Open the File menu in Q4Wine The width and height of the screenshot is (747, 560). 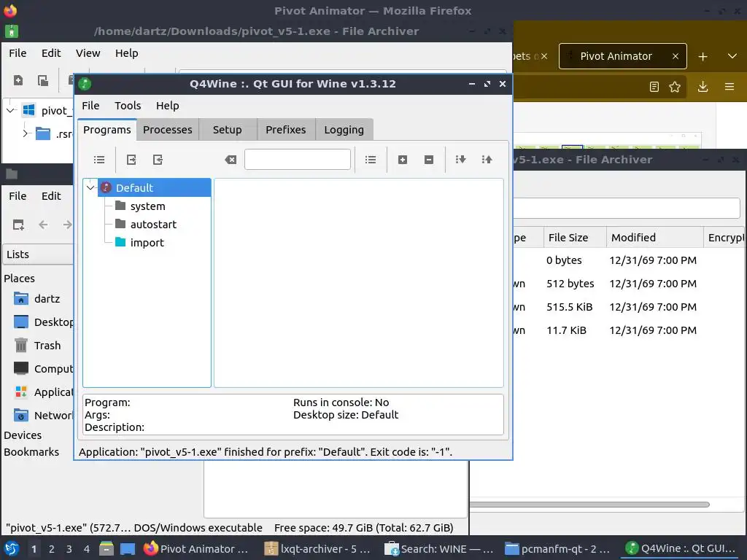(90, 106)
